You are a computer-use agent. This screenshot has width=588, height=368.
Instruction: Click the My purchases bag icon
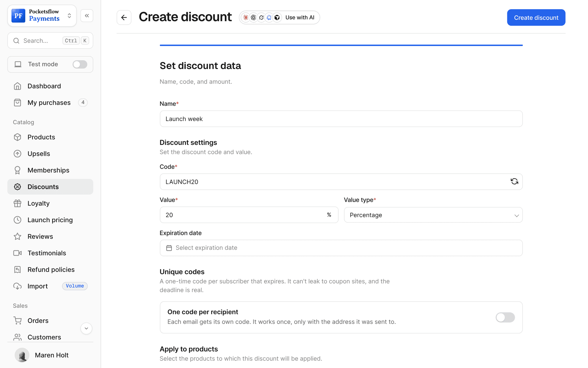coord(18,103)
